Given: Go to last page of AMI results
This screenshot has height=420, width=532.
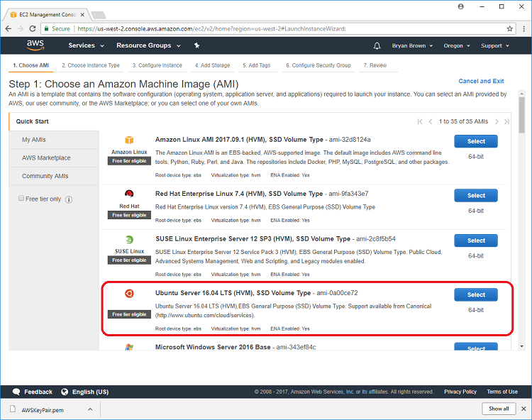Looking at the screenshot, I should pos(507,121).
